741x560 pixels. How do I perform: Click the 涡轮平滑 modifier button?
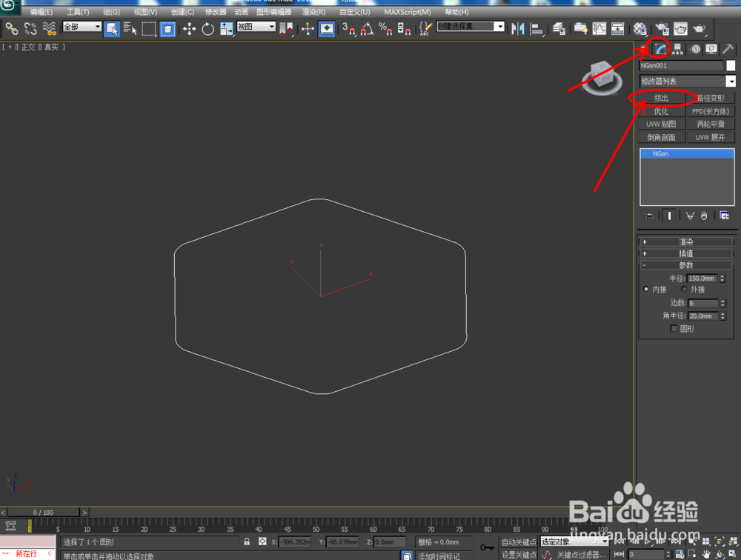click(x=711, y=124)
